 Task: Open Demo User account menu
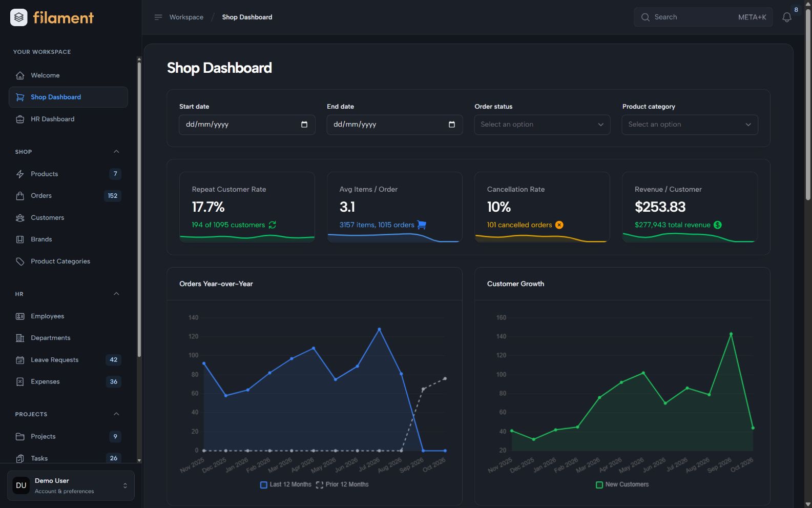click(71, 485)
